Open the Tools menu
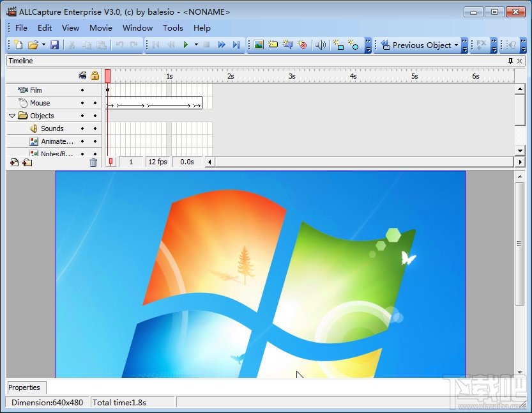Screen dimensions: 532x413 click(172, 28)
